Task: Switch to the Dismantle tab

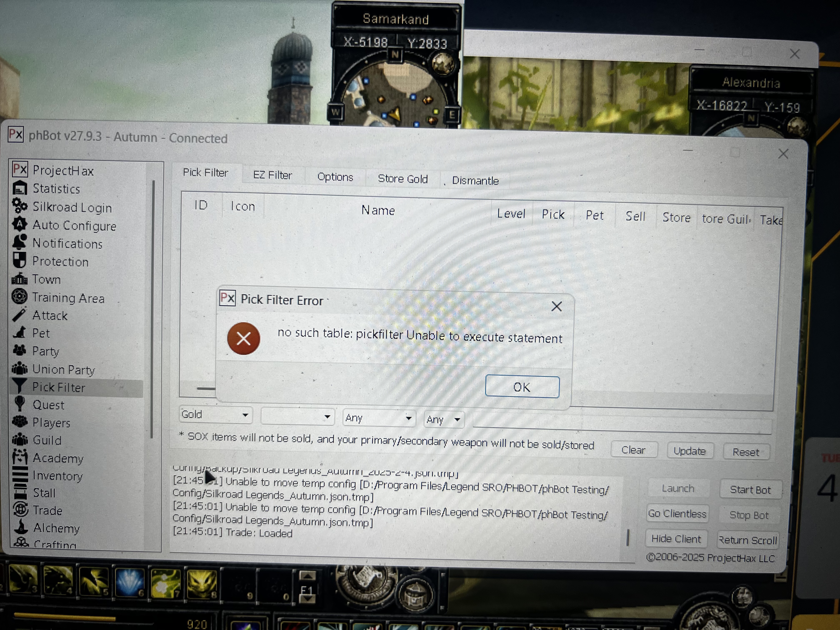Action: point(475,180)
